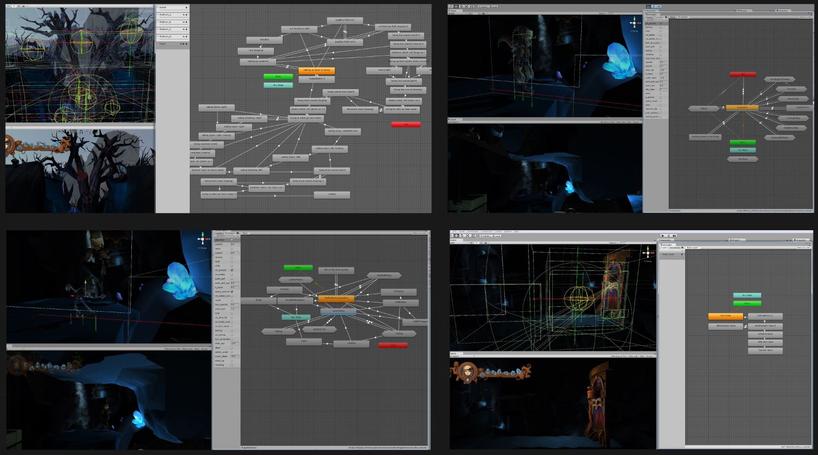The image size is (818, 455).
Task: Click the top green node in the bottom-right animator graph
Action: click(x=746, y=295)
